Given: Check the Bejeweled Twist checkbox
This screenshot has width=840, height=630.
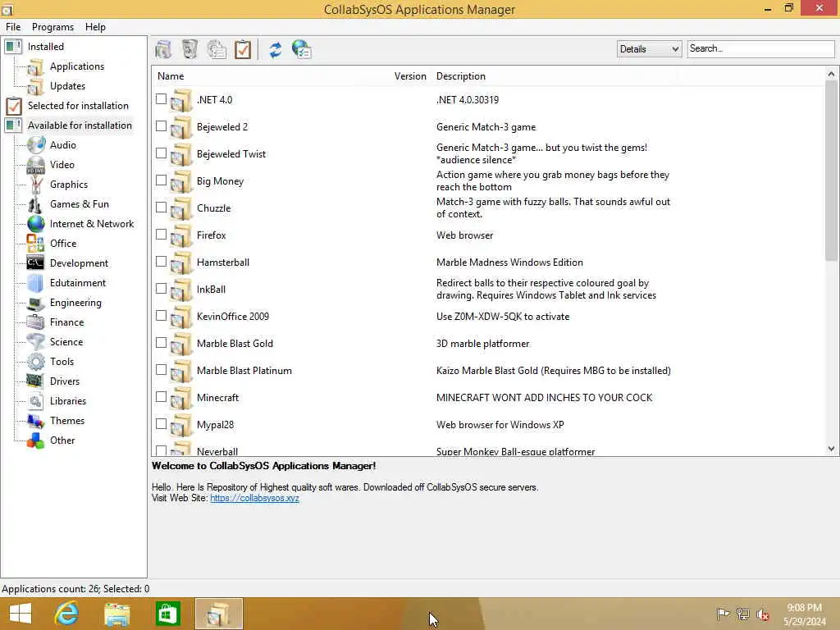Looking at the screenshot, I should (x=162, y=153).
